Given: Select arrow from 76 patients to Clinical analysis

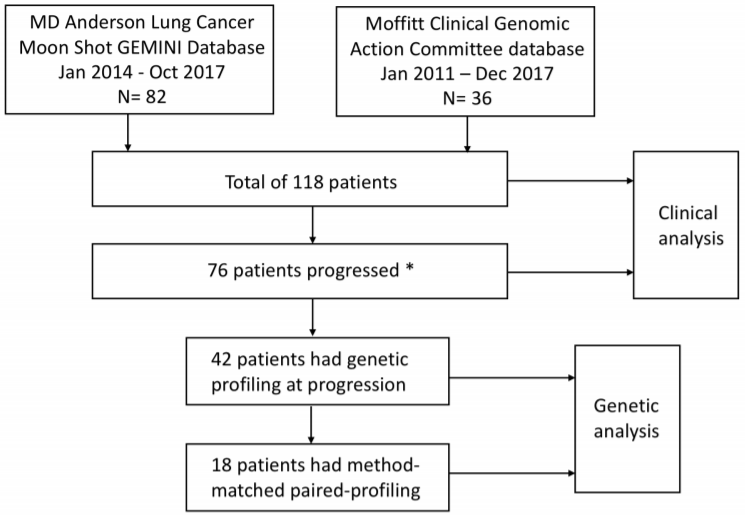Looking at the screenshot, I should click(x=570, y=269).
